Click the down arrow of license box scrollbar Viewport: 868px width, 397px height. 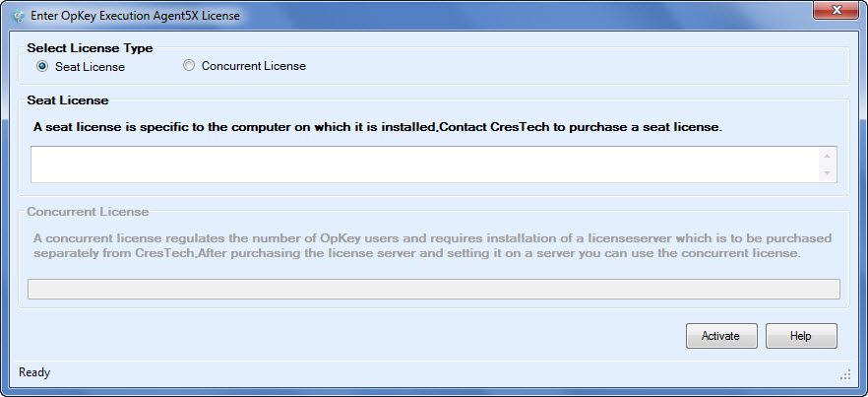tap(827, 173)
